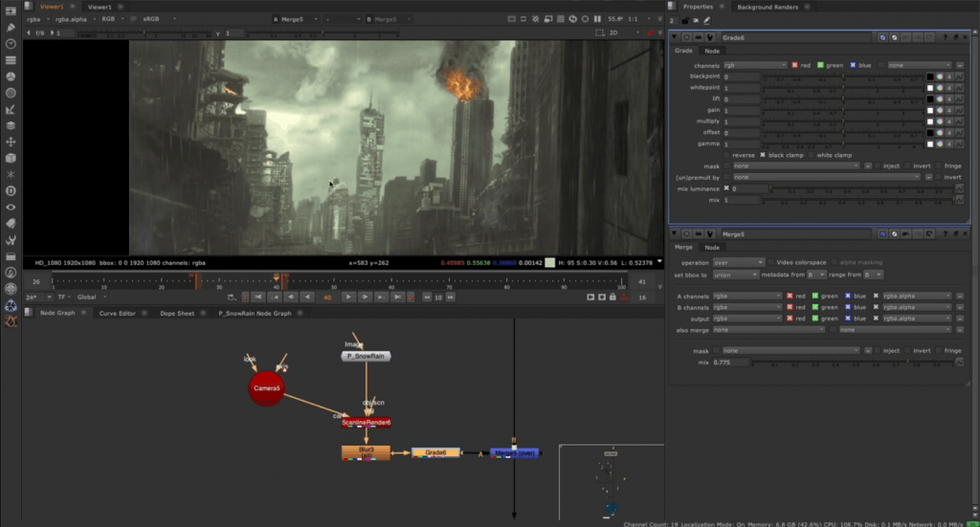
Task: Expand the Grade channels rgb dropdown
Action: click(755, 65)
